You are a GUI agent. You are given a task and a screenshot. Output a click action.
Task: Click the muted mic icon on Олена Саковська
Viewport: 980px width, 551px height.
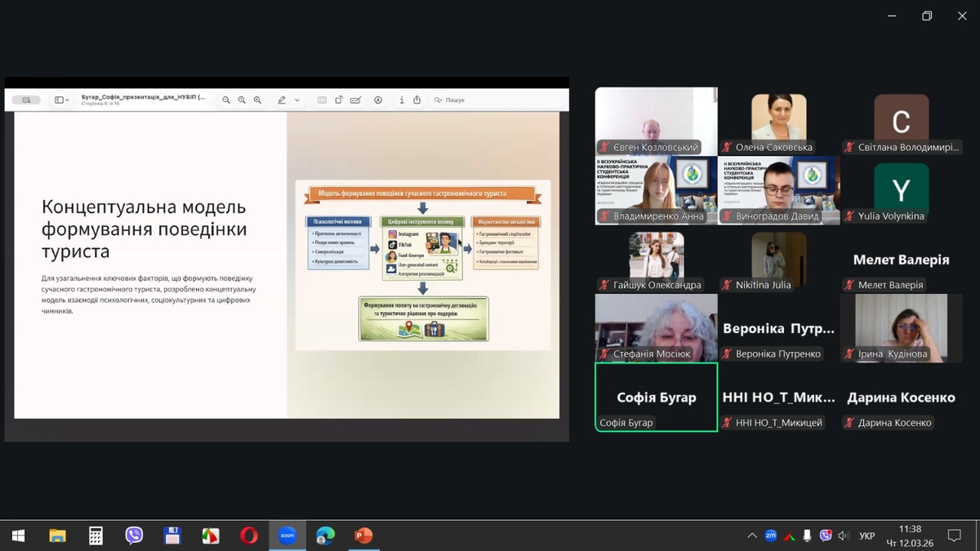point(726,148)
